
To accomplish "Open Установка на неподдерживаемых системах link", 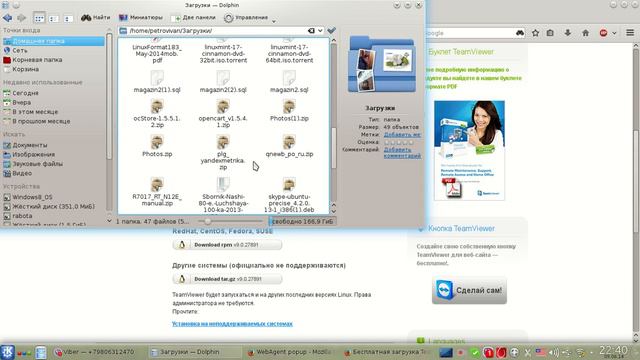I will [x=232, y=324].
